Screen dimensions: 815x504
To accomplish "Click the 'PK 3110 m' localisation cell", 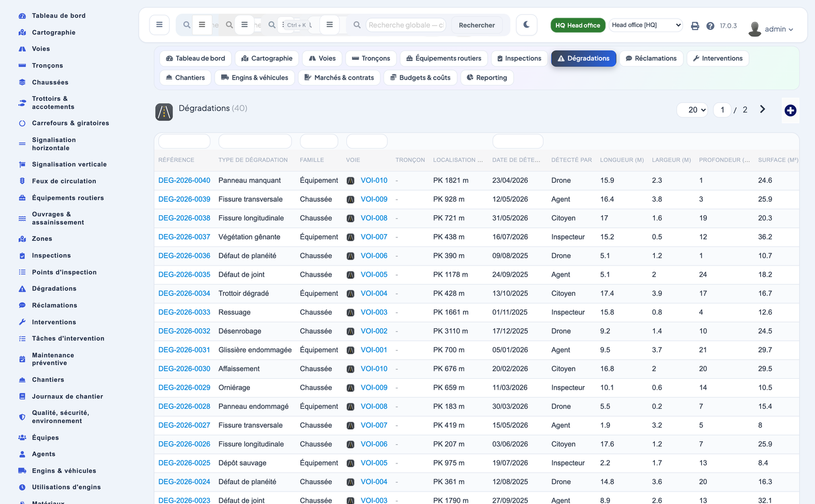I will 451,331.
